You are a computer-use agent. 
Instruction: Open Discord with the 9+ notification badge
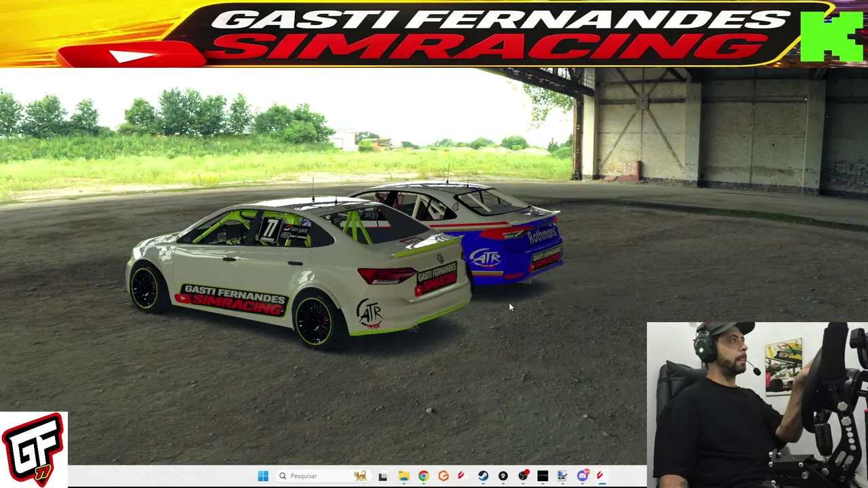(583, 476)
